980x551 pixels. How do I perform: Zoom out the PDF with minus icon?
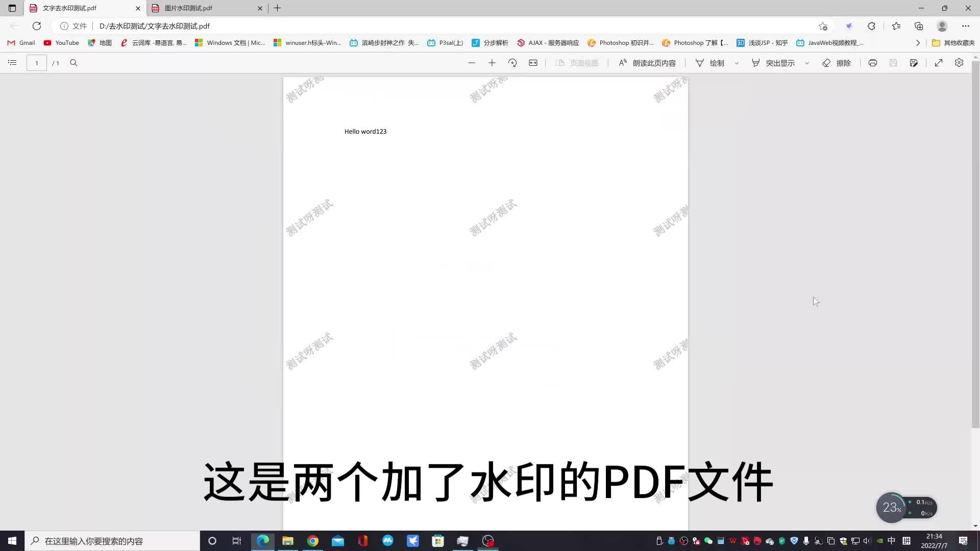472,63
